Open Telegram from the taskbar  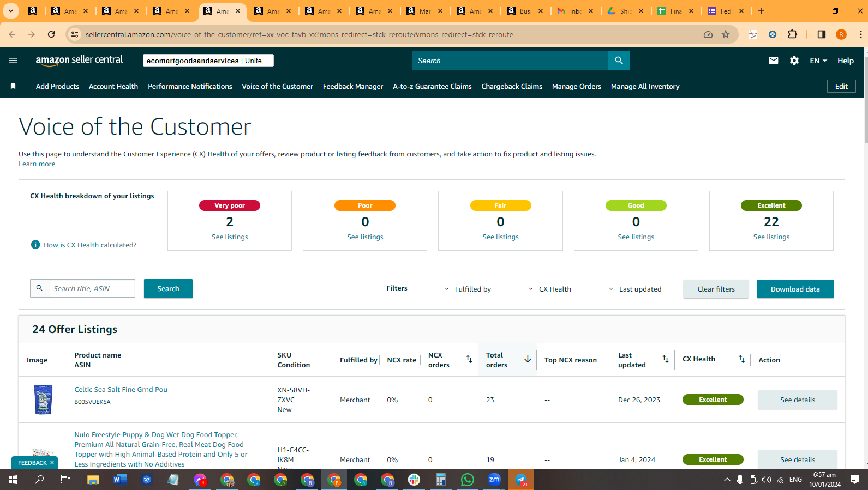(x=521, y=480)
